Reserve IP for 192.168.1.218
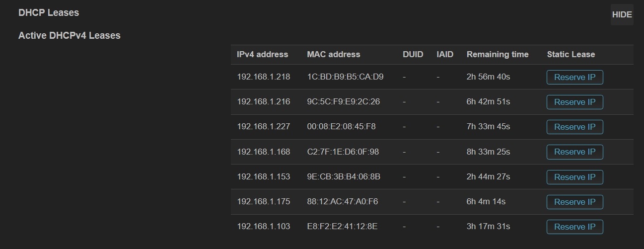This screenshot has width=644, height=249. click(574, 77)
